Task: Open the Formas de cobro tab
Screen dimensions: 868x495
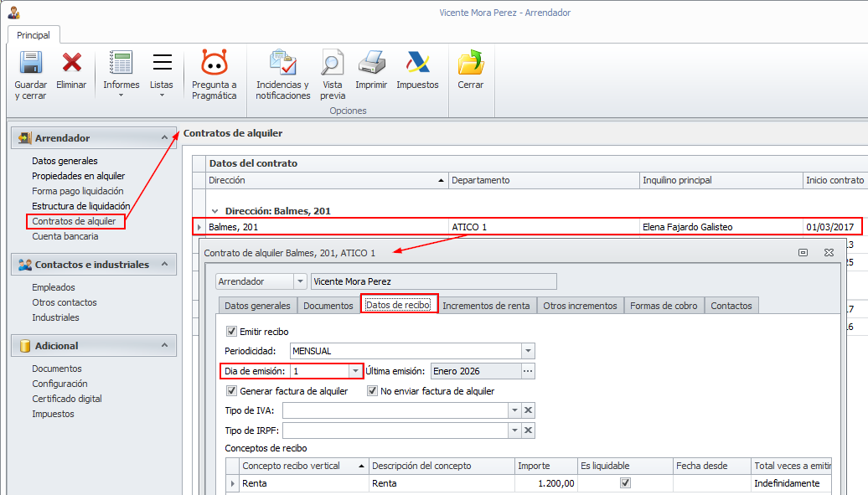Action: coord(664,306)
